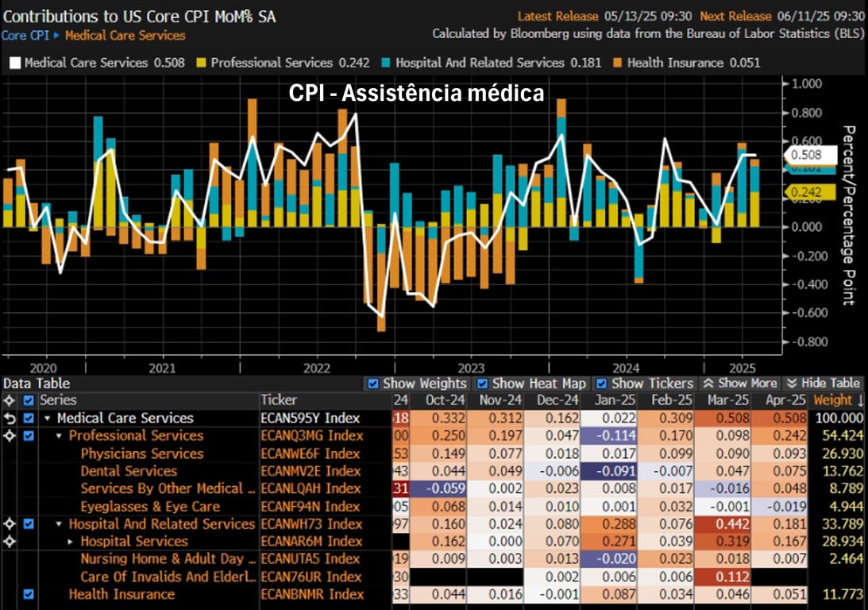Click the 2023 label on the time axis
868x610 pixels.
click(471, 368)
